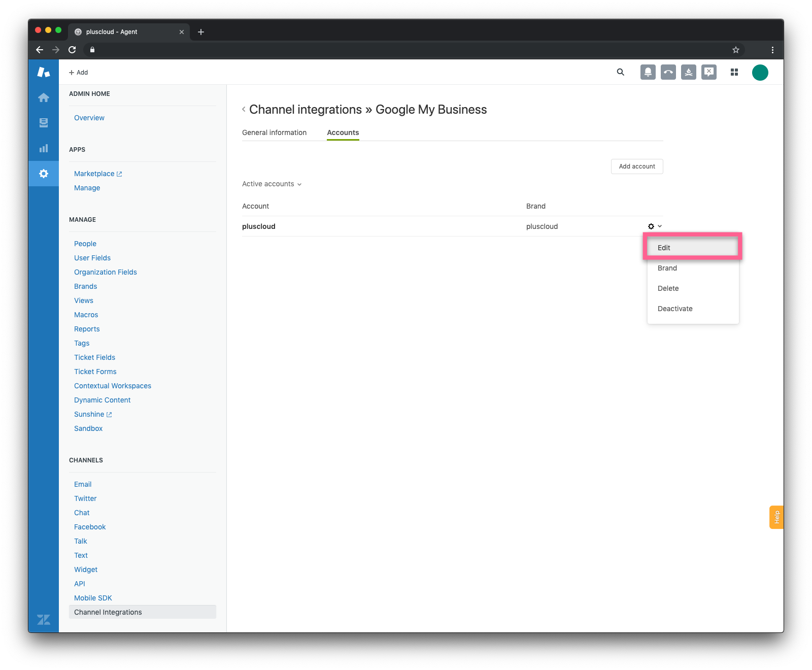Open the Marketplace link
812x670 pixels.
click(98, 174)
